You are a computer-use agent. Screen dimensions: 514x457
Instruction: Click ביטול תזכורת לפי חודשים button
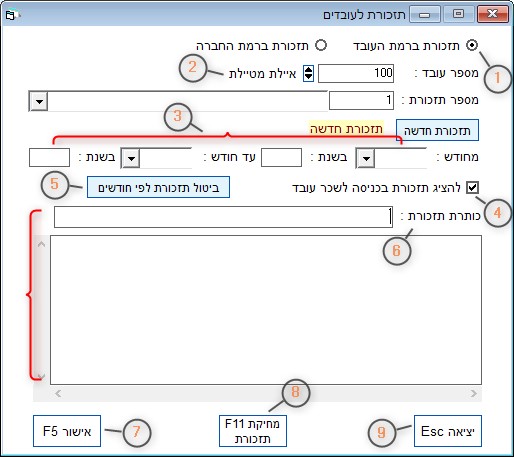[158, 187]
